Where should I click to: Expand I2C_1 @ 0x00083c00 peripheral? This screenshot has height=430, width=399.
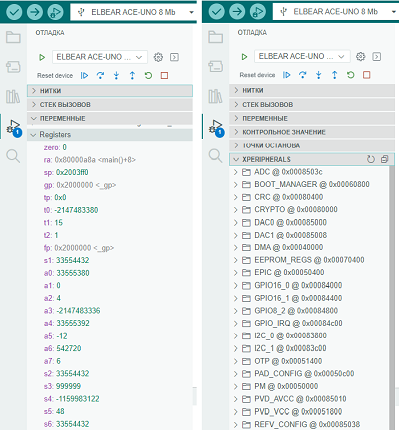309,348
